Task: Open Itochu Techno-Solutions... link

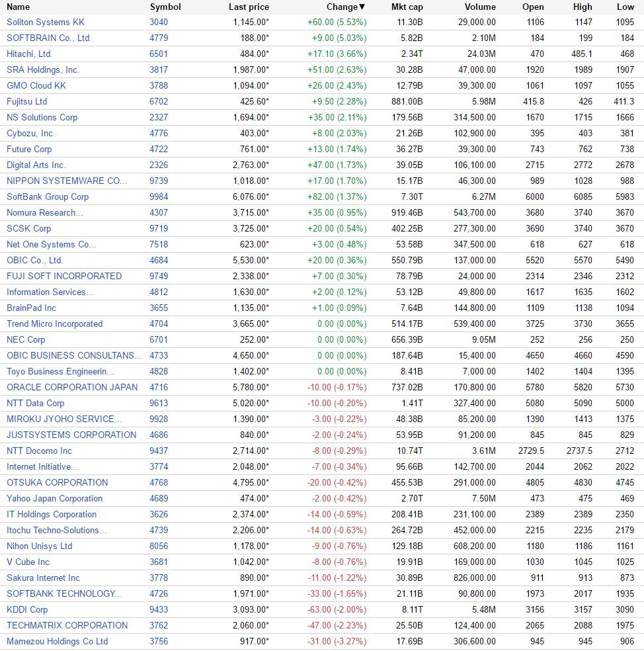Action: tap(57, 530)
